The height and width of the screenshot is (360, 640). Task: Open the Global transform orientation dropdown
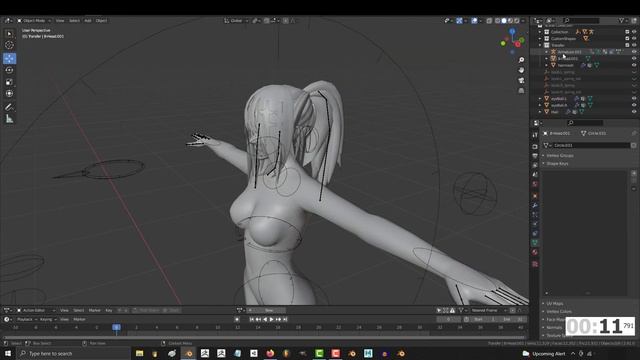coord(236,20)
